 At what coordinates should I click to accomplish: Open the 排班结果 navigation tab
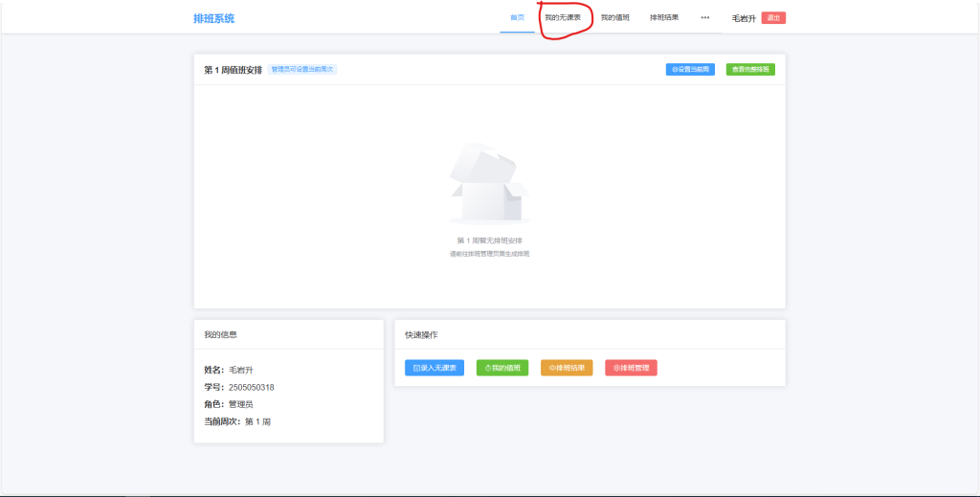click(x=664, y=17)
